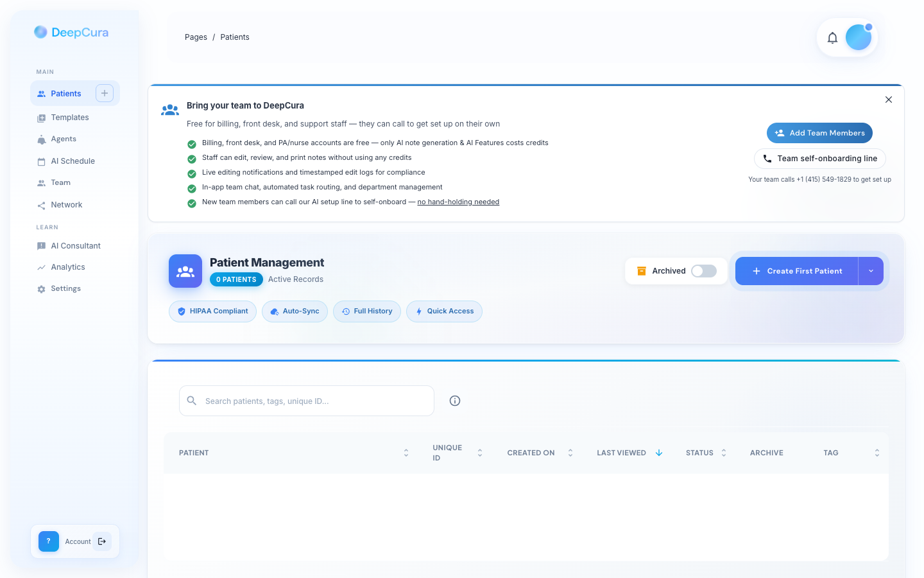Click the HIPAA Compliant chip
924x578 pixels.
(212, 311)
